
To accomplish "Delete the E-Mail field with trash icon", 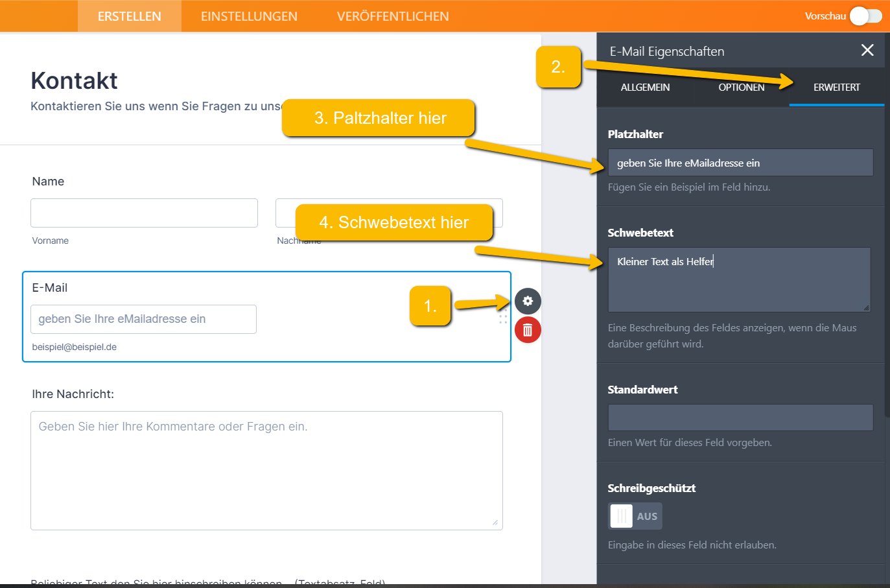I will (x=528, y=330).
